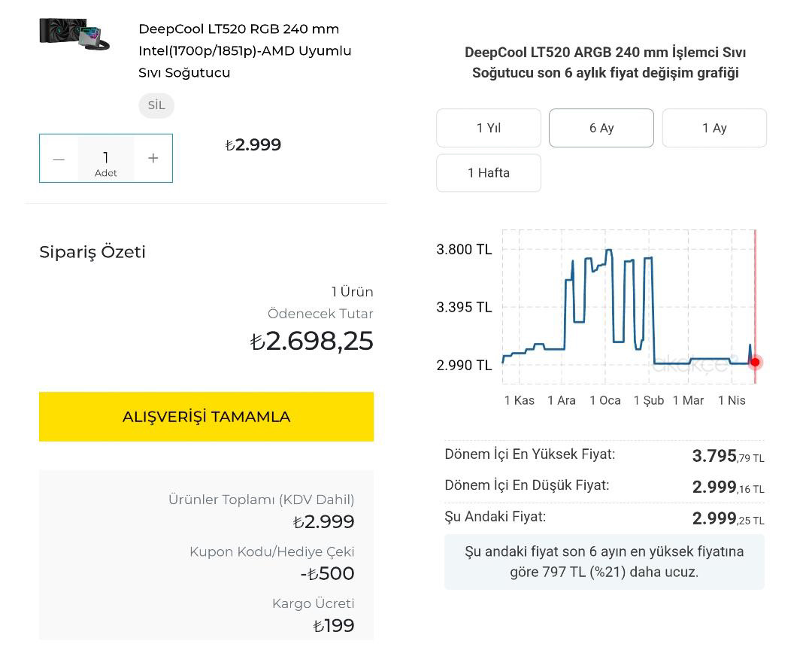Select the Kargo Ücreti label
Viewport: 812px width, 650px height.
click(314, 603)
